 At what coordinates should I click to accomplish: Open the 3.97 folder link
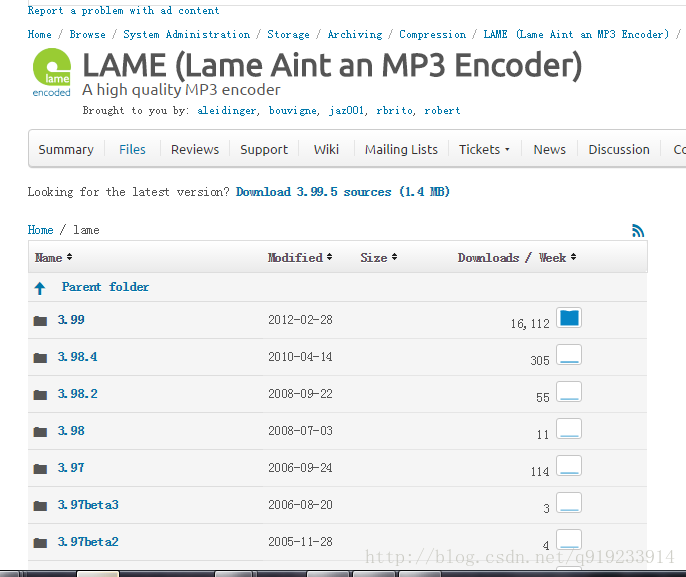[71, 468]
